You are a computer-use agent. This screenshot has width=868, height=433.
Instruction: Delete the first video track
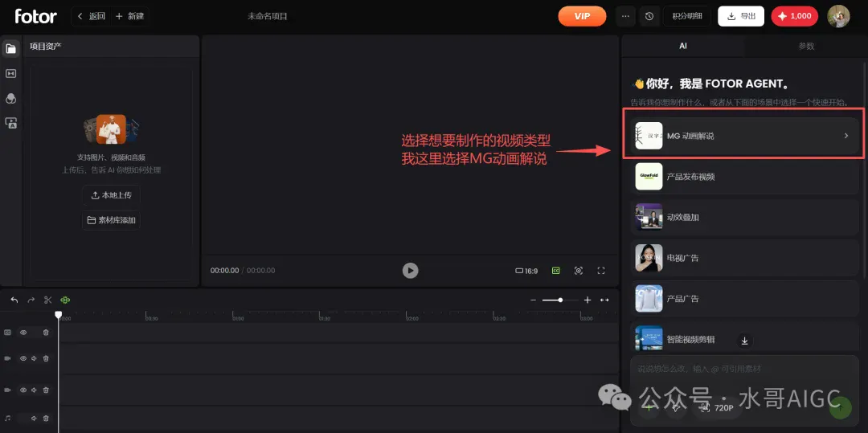click(46, 358)
